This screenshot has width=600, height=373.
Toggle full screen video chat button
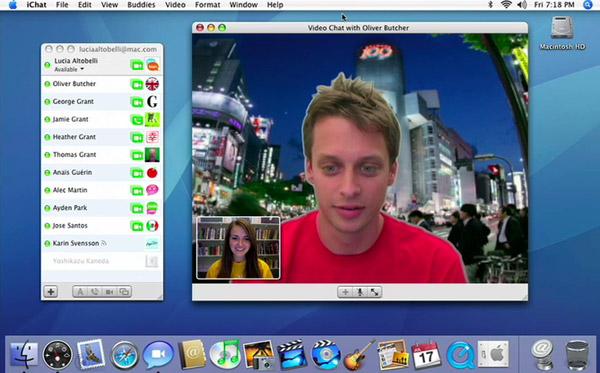pyautogui.click(x=374, y=292)
